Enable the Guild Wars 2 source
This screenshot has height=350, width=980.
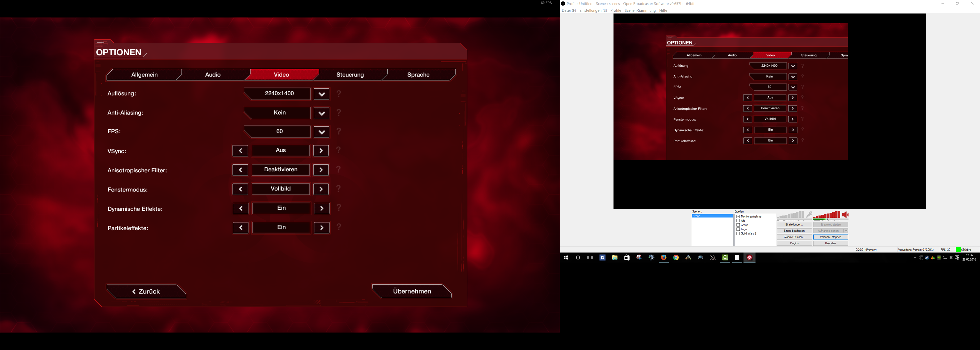point(738,233)
